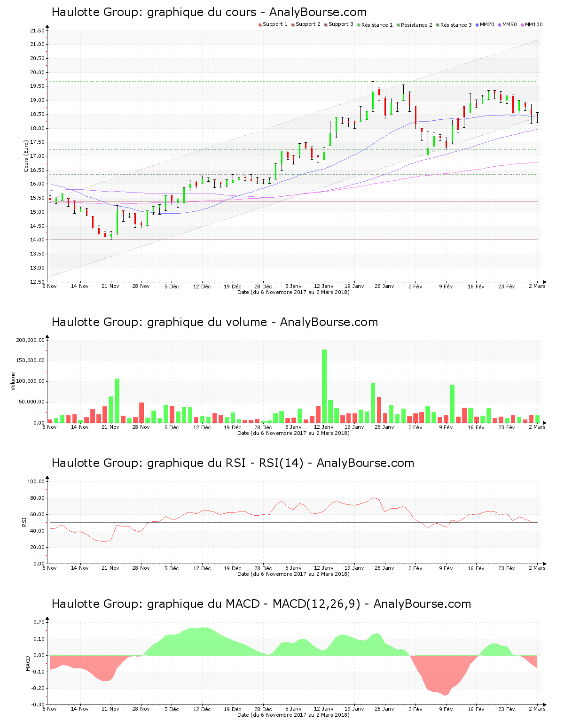
Task: Click the 'Volume' vertical axis title
Action: coord(13,381)
